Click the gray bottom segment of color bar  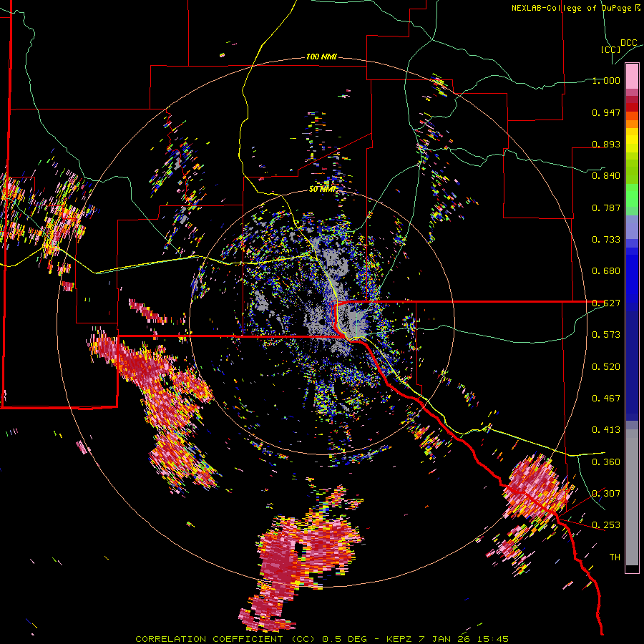click(x=632, y=497)
